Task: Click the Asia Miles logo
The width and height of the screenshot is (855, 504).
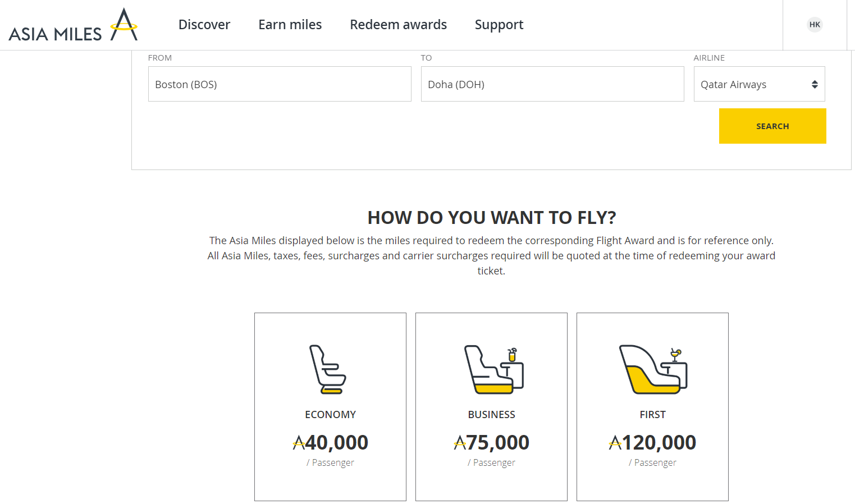Action: point(73,25)
